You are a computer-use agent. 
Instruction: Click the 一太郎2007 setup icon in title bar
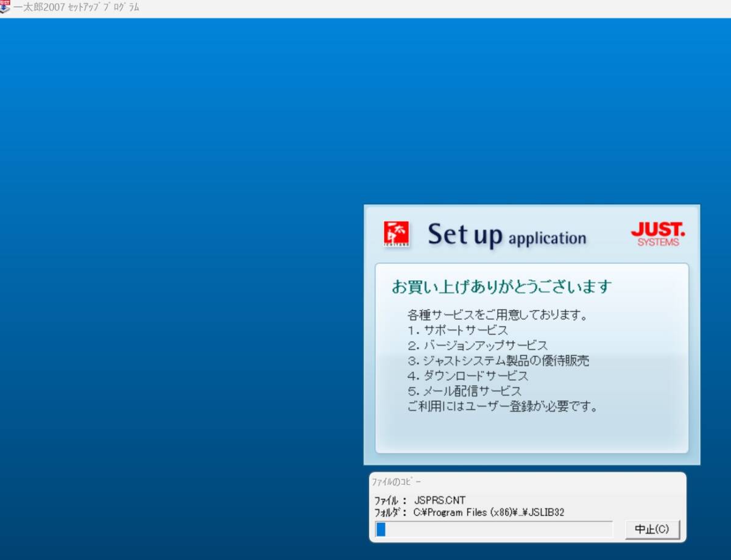coord(6,8)
